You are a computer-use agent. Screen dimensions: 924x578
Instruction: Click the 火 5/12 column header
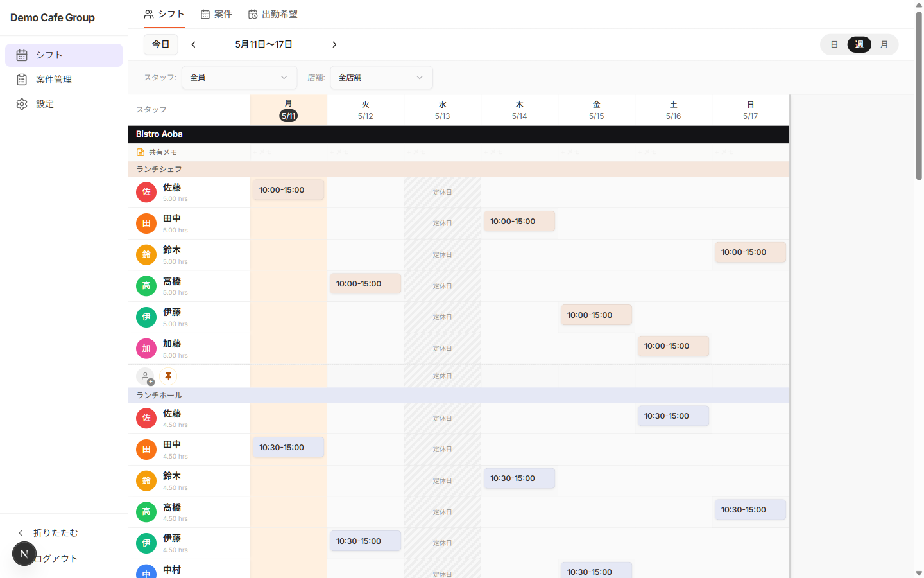[x=365, y=110]
